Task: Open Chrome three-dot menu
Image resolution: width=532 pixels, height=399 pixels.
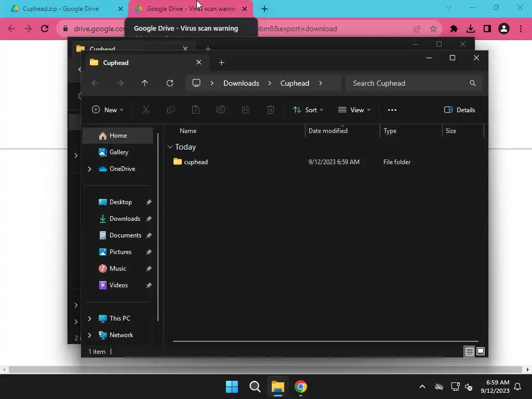Action: 521,29
